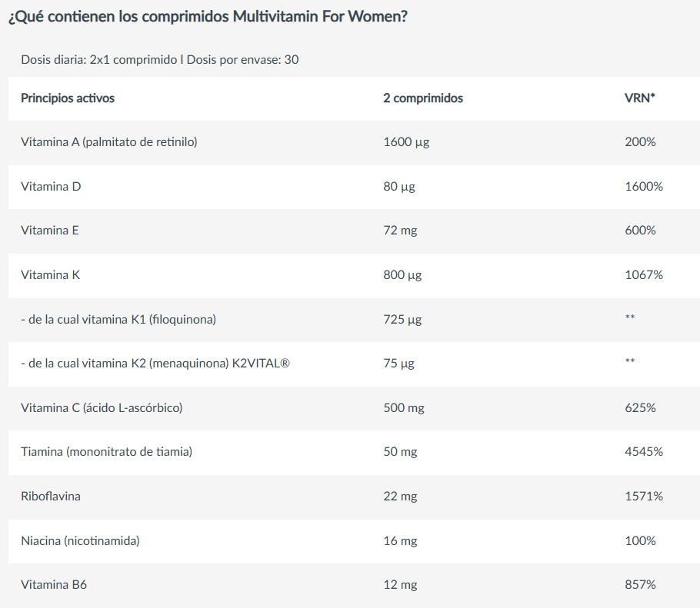The image size is (700, 608).
Task: Select the Vitamina B6 row label
Action: pyautogui.click(x=54, y=585)
